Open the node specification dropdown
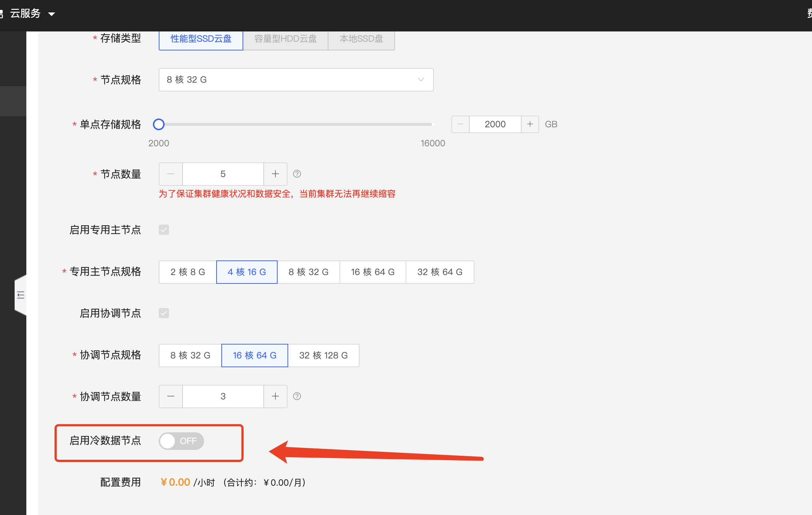812x515 pixels. click(296, 80)
